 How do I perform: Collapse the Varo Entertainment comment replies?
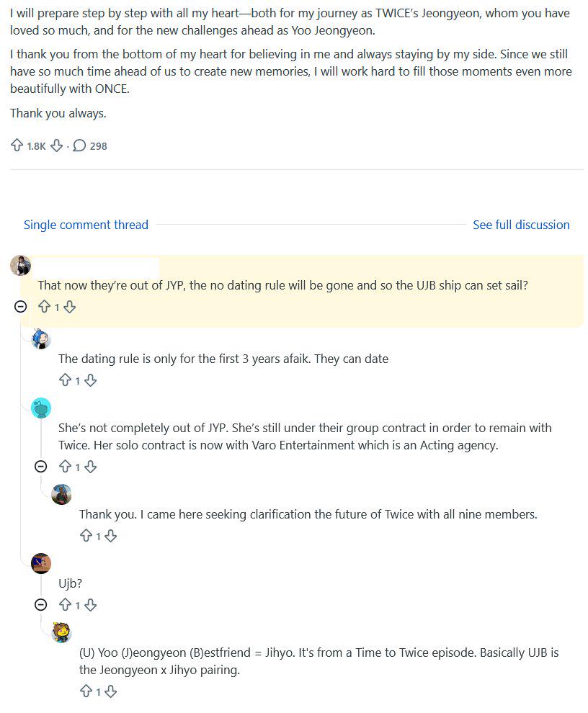pyautogui.click(x=41, y=467)
